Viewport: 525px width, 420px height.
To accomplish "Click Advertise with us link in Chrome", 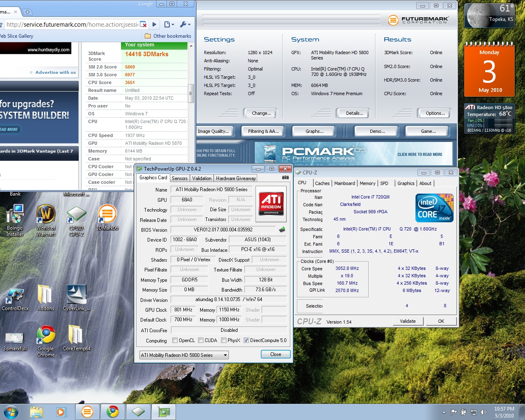I will coord(55,72).
